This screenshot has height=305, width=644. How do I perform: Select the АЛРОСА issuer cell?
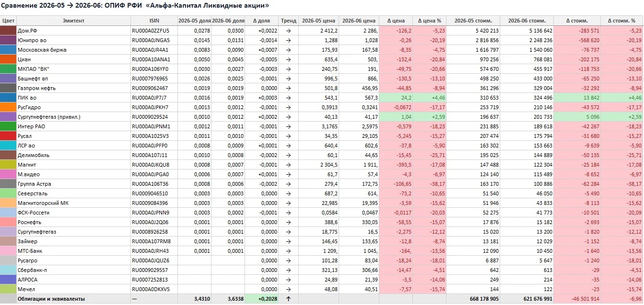(x=73, y=280)
